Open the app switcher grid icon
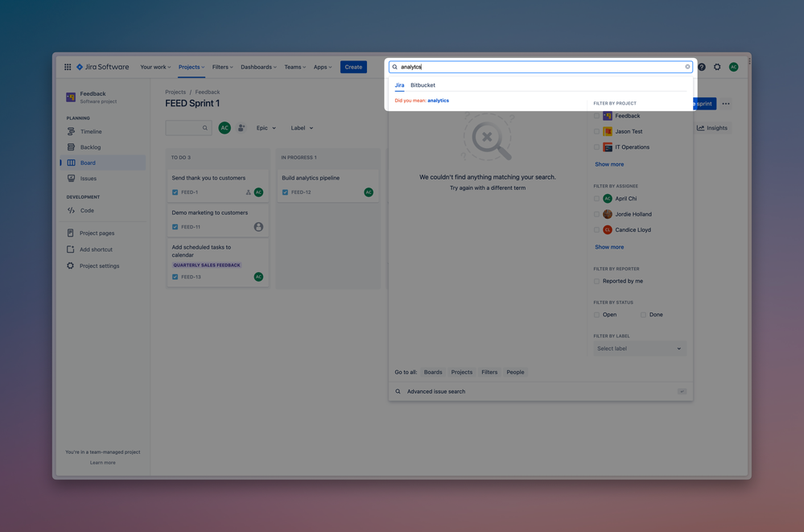Image resolution: width=804 pixels, height=532 pixels. click(x=68, y=67)
